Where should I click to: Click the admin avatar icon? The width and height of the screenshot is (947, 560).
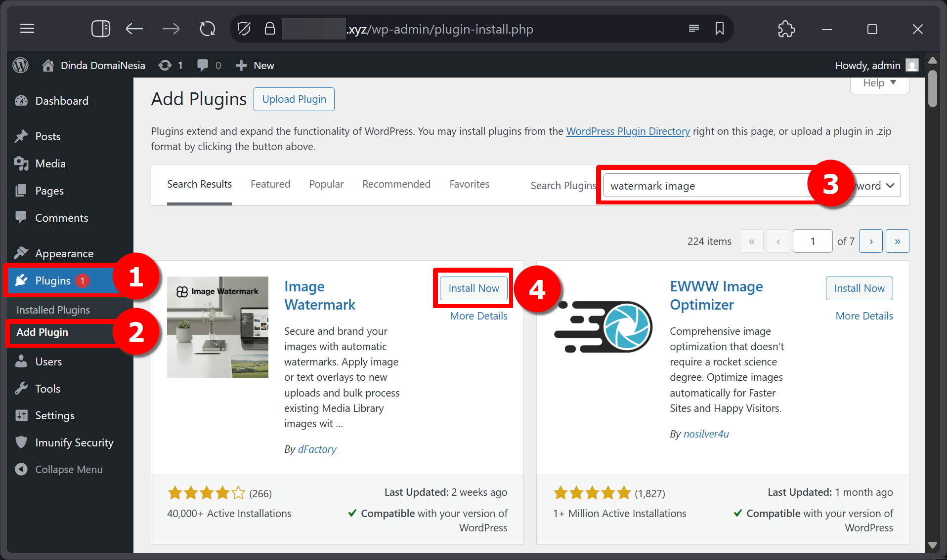tap(912, 65)
